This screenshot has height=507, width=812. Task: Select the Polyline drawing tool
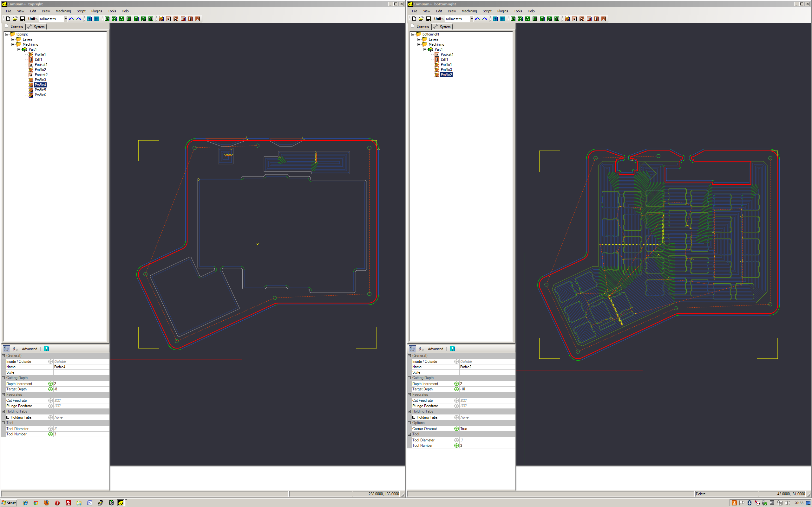pos(107,19)
